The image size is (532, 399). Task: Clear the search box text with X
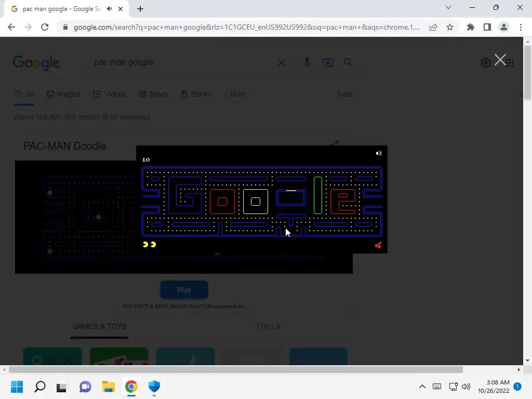[x=282, y=62]
